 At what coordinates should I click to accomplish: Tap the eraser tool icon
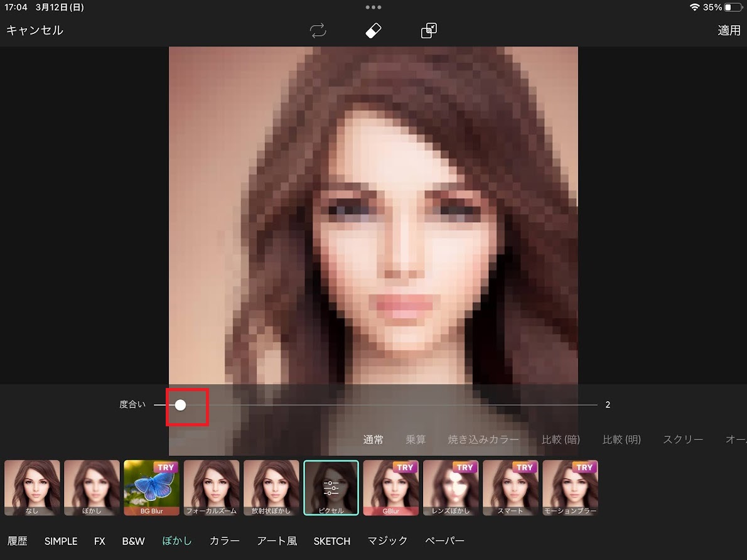pos(373,31)
